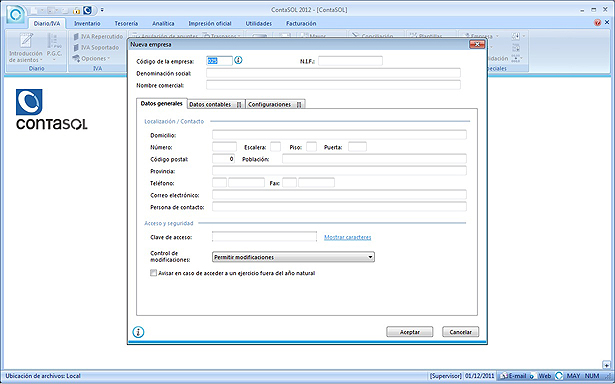Focus the Código de la empresa field

[219, 60]
